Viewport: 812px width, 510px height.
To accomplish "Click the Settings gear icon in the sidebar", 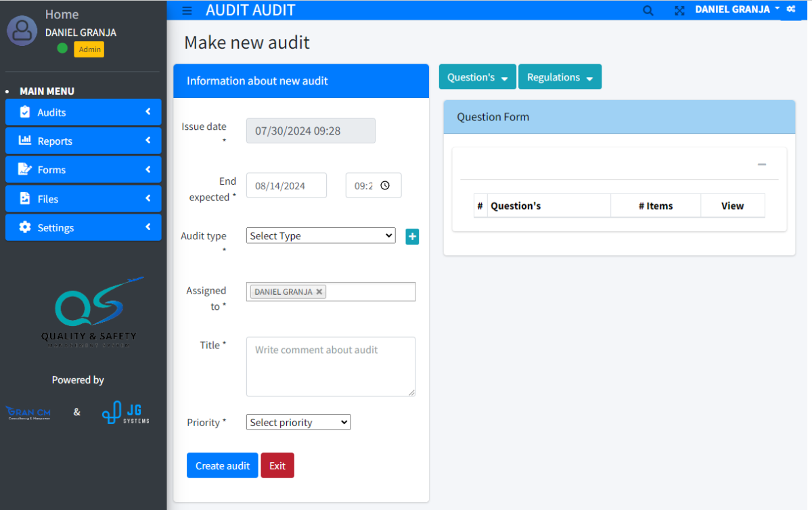I will pyautogui.click(x=25, y=227).
